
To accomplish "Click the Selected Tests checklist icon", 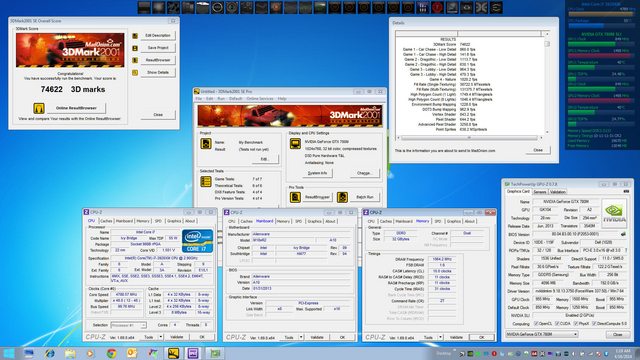I will [x=206, y=182].
